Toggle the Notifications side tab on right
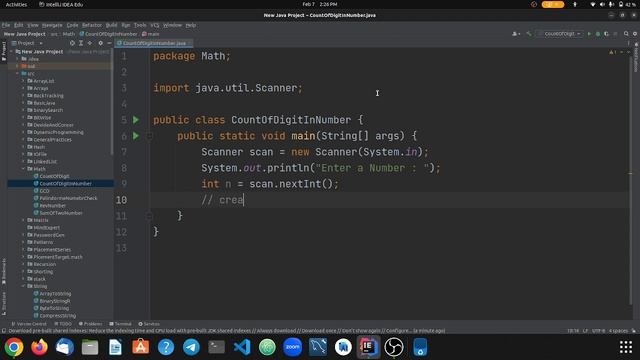This screenshot has width=640, height=360. [636, 57]
